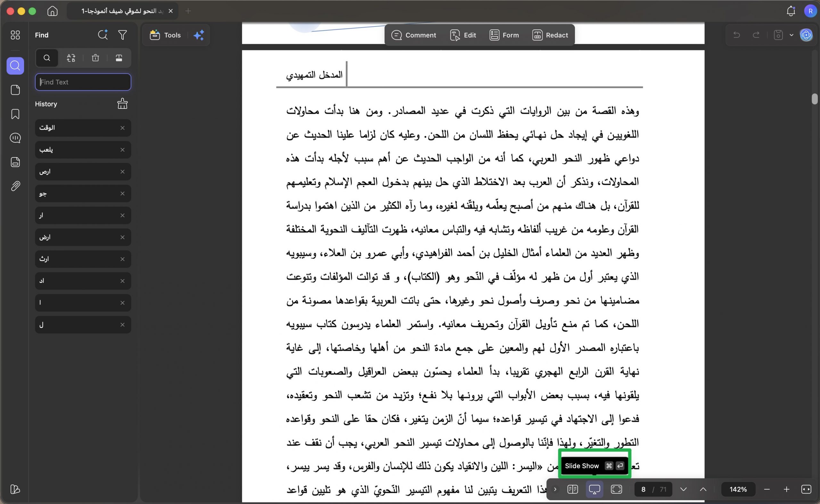Open the AI sparkle assistant icon

(199, 35)
